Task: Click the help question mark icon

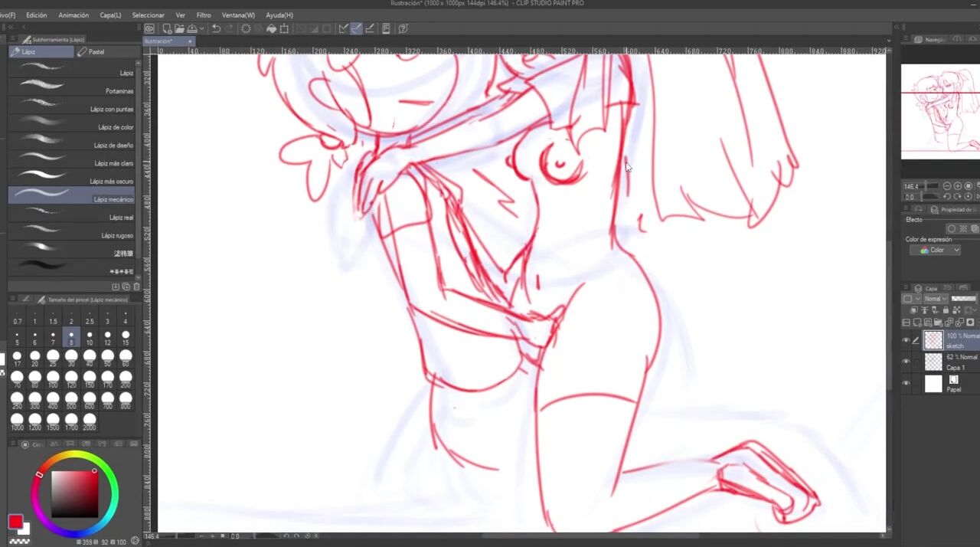Action: tap(403, 29)
